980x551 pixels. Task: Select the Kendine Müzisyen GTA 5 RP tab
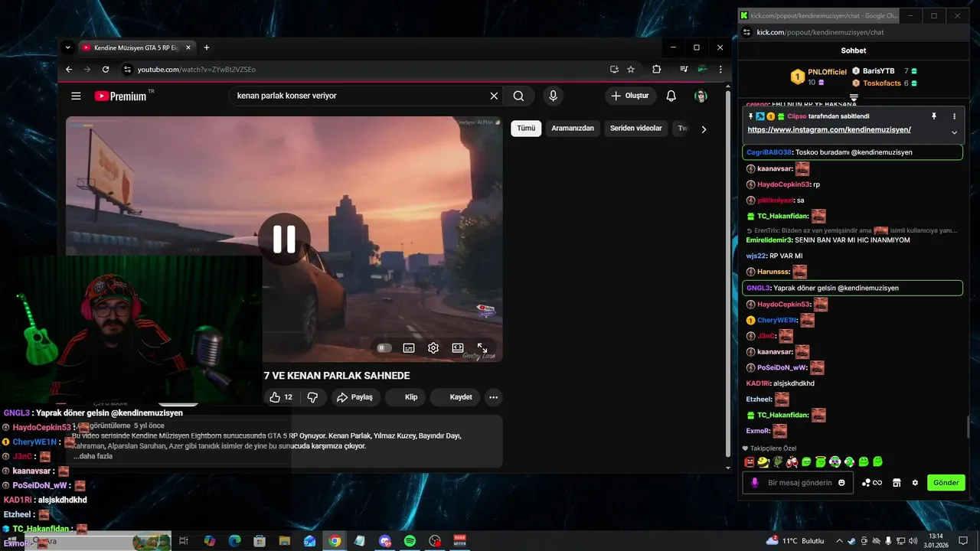(136, 47)
